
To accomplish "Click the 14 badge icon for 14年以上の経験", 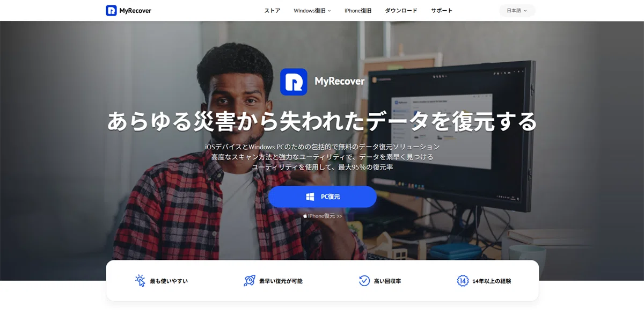I will click(x=463, y=281).
